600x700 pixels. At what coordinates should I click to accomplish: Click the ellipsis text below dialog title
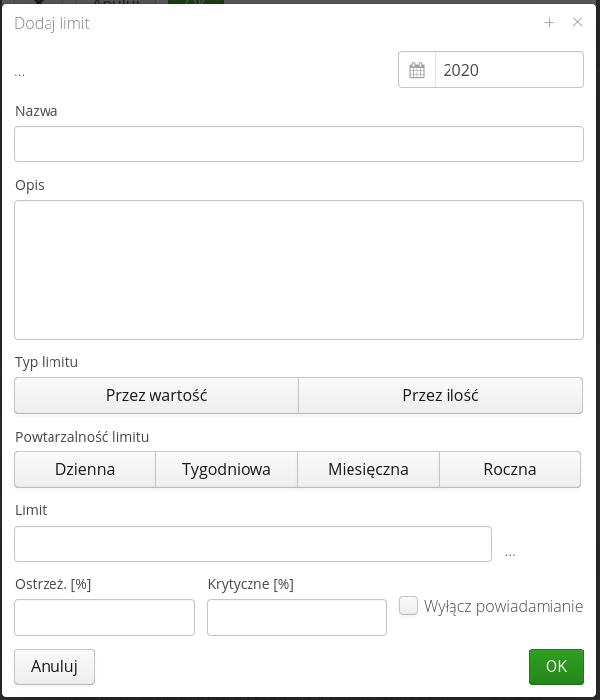click(x=20, y=72)
